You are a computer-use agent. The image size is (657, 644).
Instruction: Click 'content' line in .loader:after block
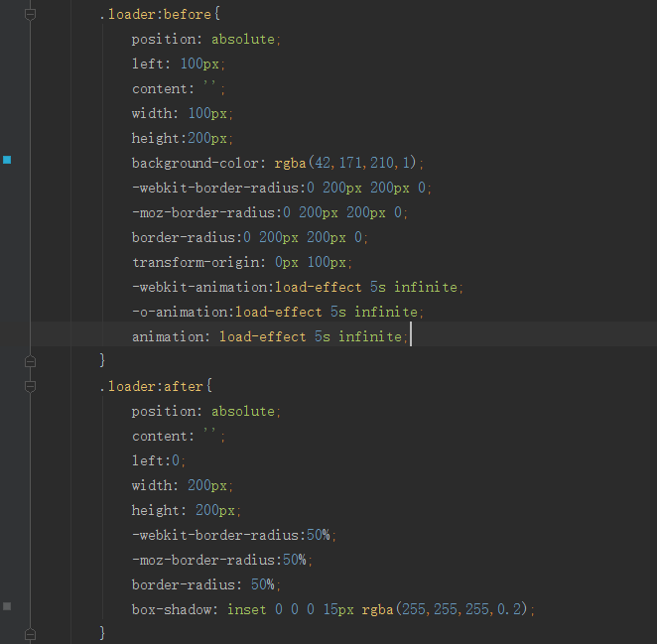click(x=179, y=437)
